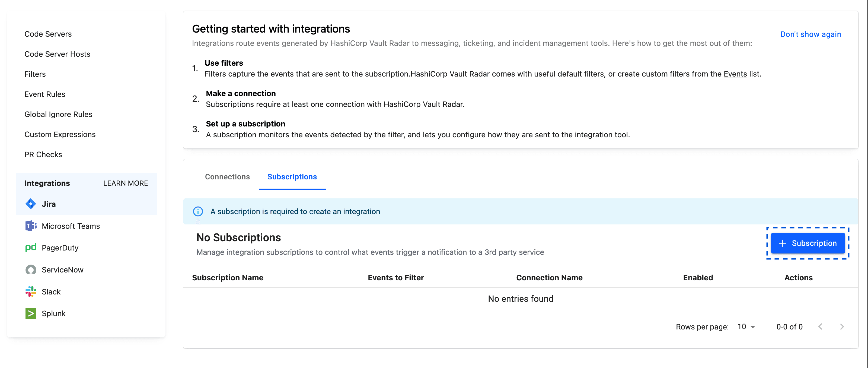Image resolution: width=868 pixels, height=368 pixels.
Task: Click the info icon in subscription notice
Action: [x=198, y=211]
